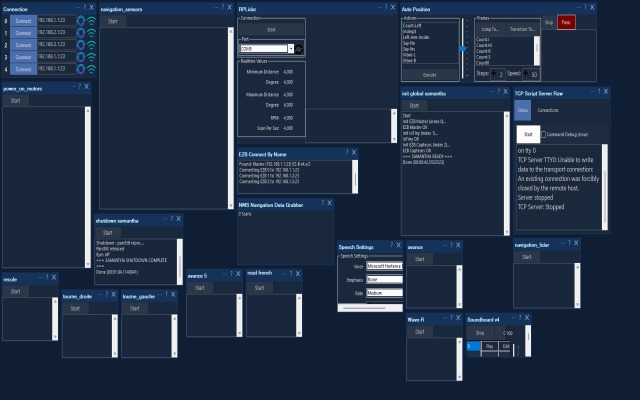Select the Status tab in TCP Script Server
The width and height of the screenshot is (640, 400).
point(522,110)
